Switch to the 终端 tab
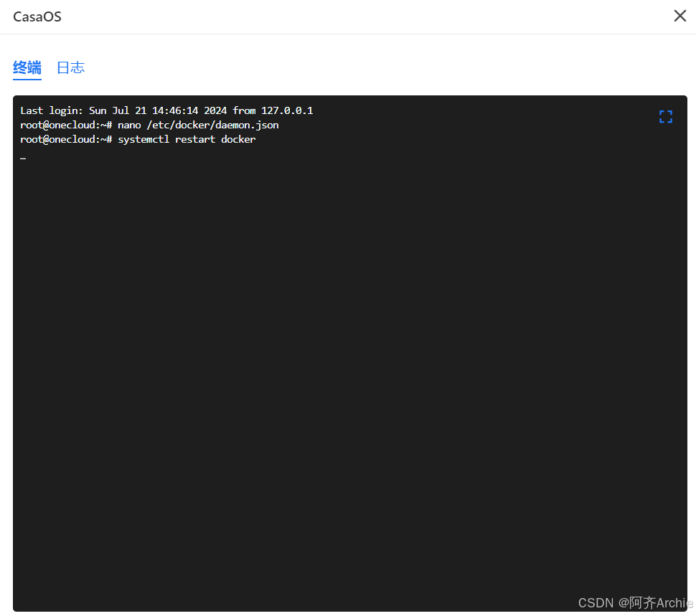 click(27, 68)
